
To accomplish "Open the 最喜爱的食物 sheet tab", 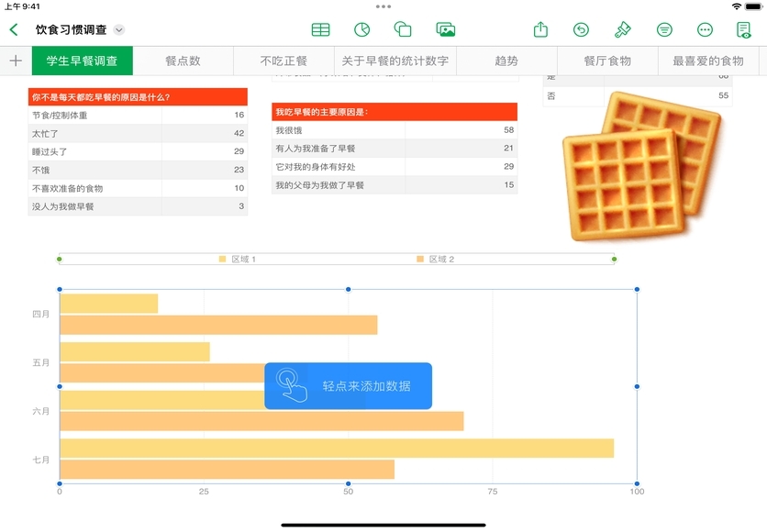I will point(707,61).
